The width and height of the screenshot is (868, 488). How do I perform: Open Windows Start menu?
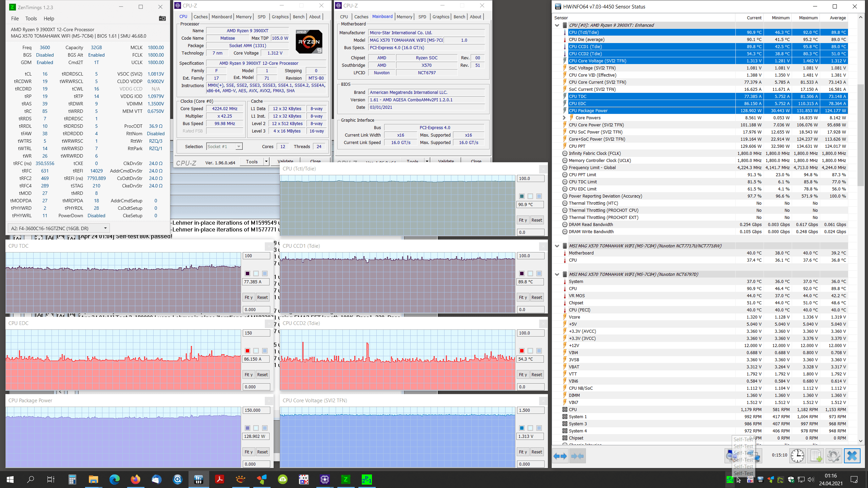[10, 480]
